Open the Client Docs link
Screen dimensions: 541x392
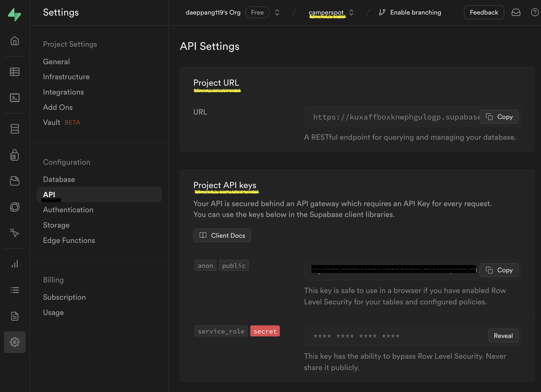coord(222,235)
